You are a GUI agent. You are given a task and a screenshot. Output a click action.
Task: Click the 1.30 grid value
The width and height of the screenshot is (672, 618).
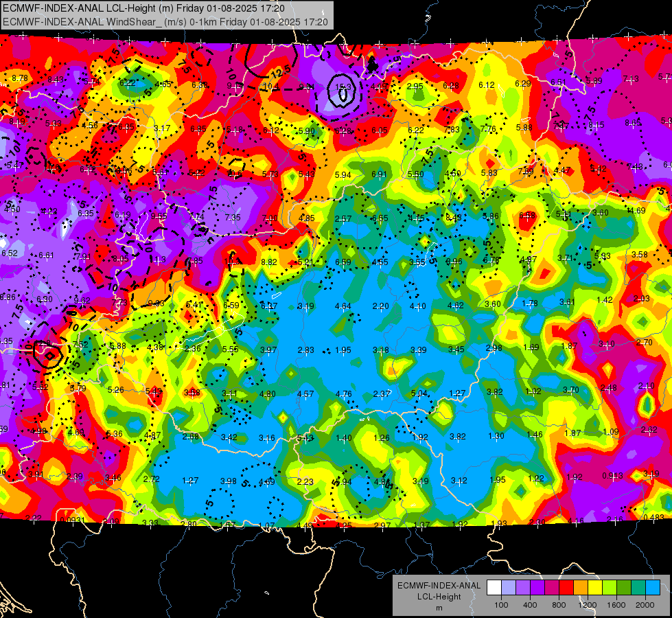pos(496,436)
